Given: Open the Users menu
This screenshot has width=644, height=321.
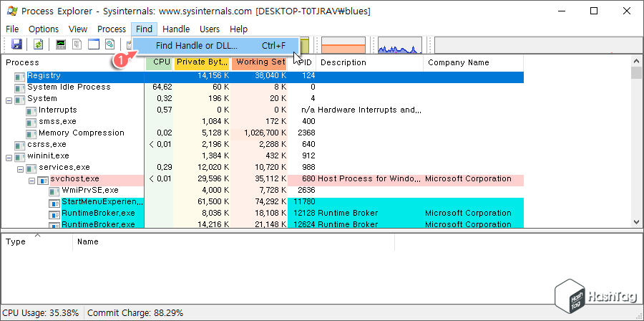Looking at the screenshot, I should [210, 29].
